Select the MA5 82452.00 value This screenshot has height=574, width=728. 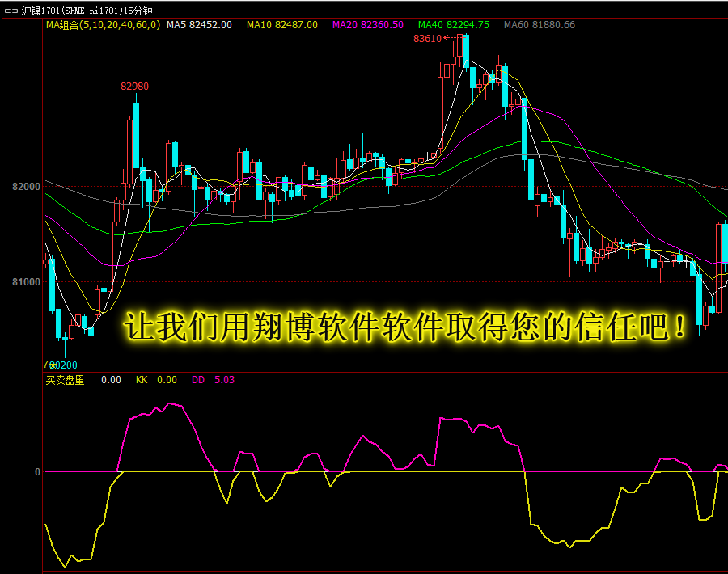pos(199,25)
